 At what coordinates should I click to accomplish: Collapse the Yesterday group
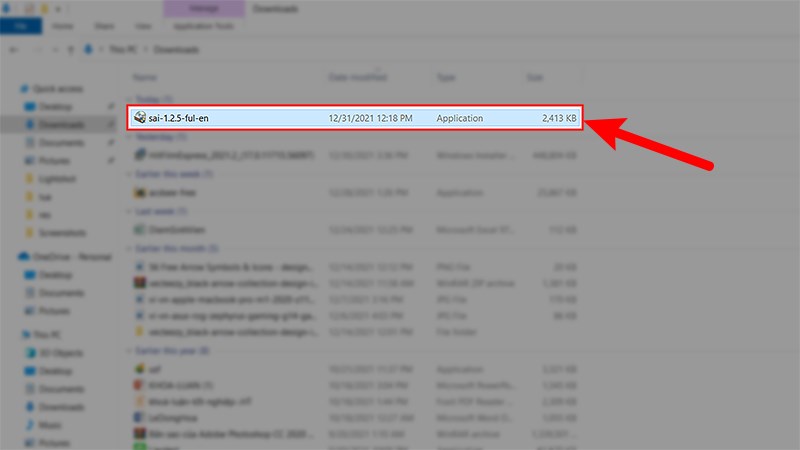pos(129,137)
